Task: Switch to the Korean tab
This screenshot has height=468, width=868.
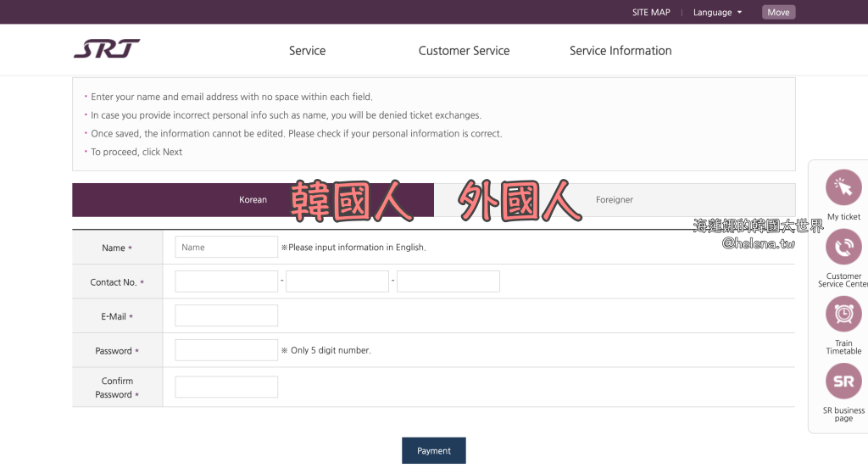Action: tap(253, 200)
